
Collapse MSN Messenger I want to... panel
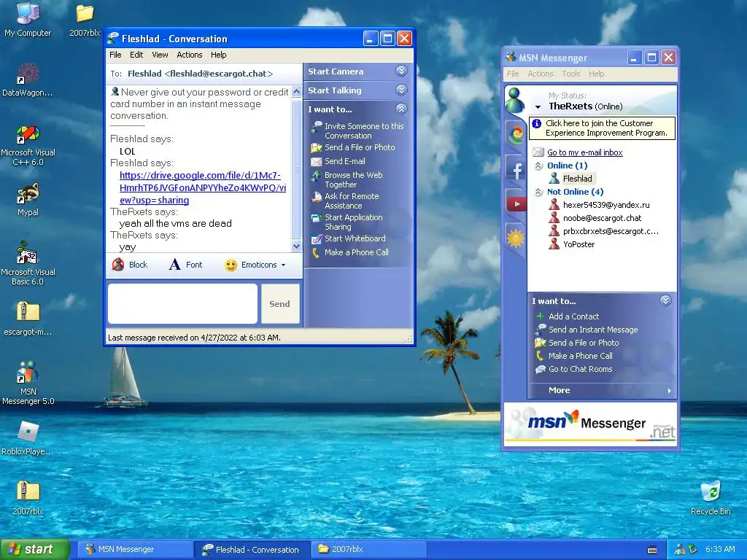(665, 300)
